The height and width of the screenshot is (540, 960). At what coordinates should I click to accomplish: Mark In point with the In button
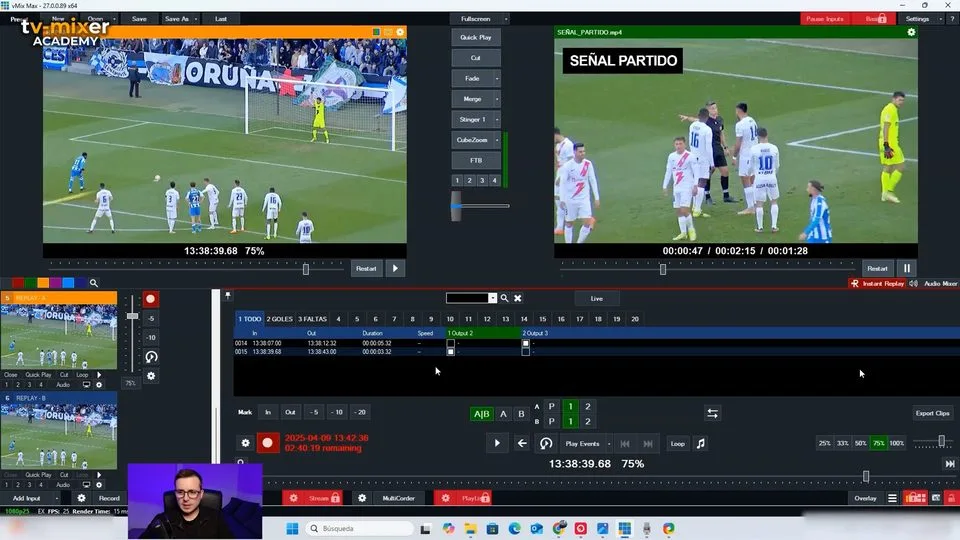point(268,413)
